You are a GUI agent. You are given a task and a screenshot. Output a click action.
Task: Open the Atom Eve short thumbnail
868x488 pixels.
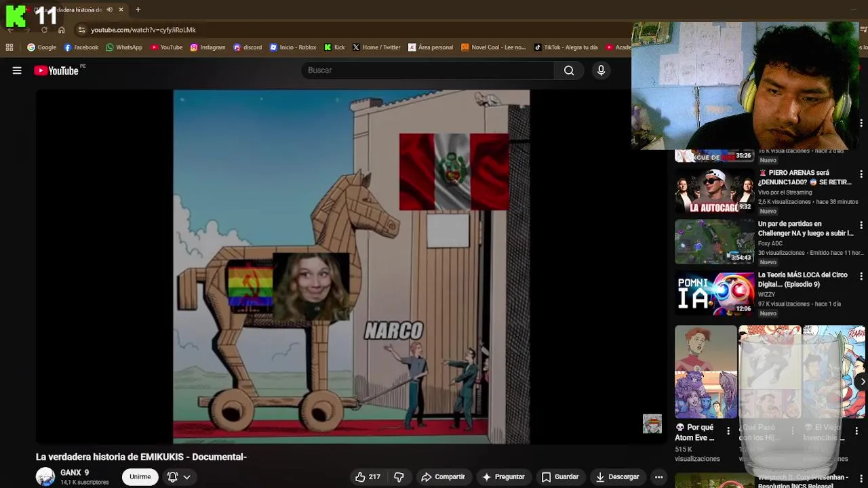pyautogui.click(x=705, y=372)
